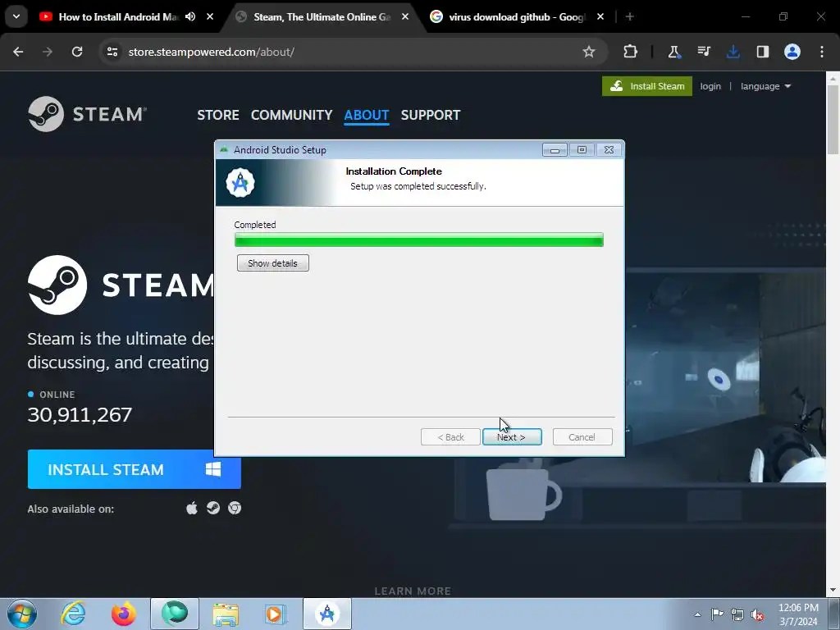Open network icon in system tray

737,614
